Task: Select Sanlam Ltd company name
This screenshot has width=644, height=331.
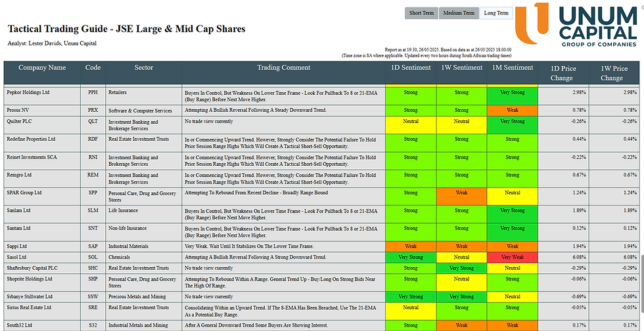Action: (x=18, y=210)
